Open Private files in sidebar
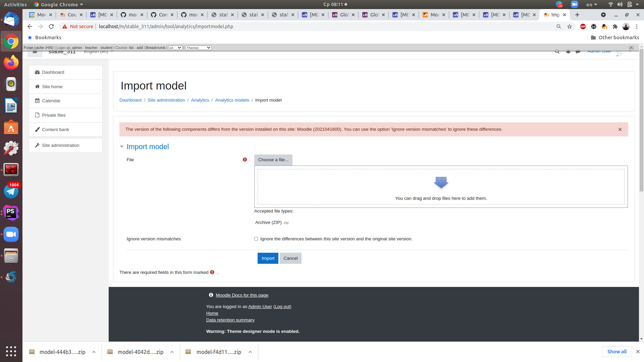644x362 pixels. [x=65, y=115]
